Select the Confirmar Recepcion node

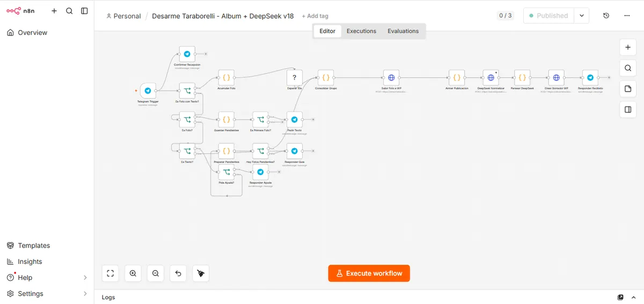(187, 54)
